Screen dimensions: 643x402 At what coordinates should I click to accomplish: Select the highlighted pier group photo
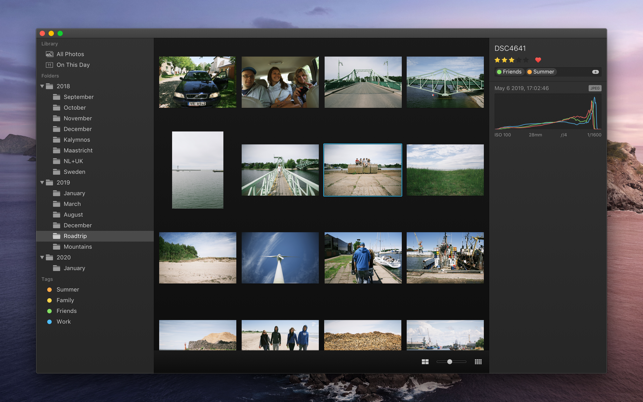363,170
